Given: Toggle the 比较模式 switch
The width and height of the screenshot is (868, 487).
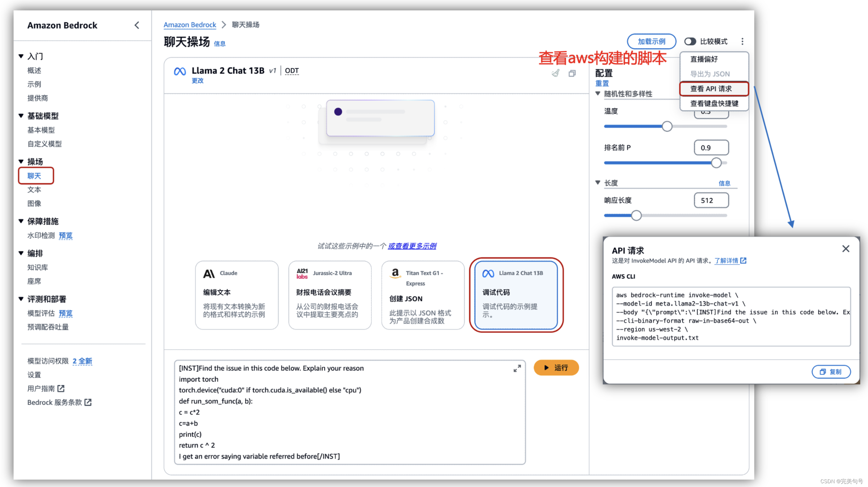Looking at the screenshot, I should coord(690,42).
